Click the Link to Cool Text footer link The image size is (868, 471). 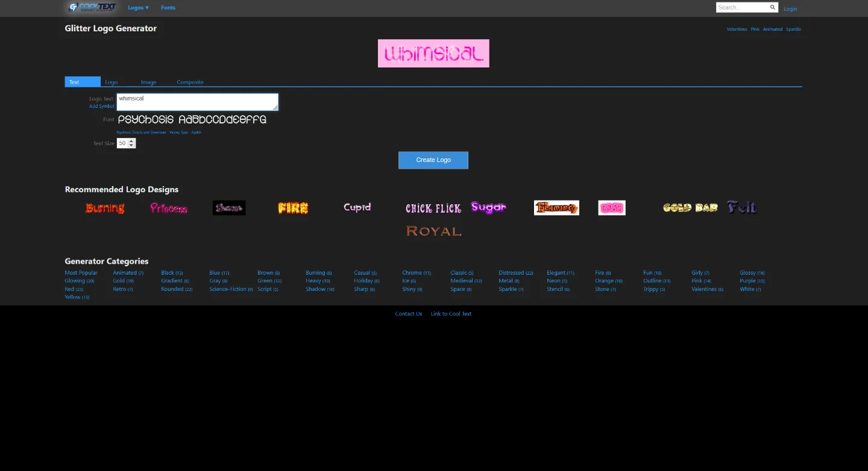coord(451,314)
